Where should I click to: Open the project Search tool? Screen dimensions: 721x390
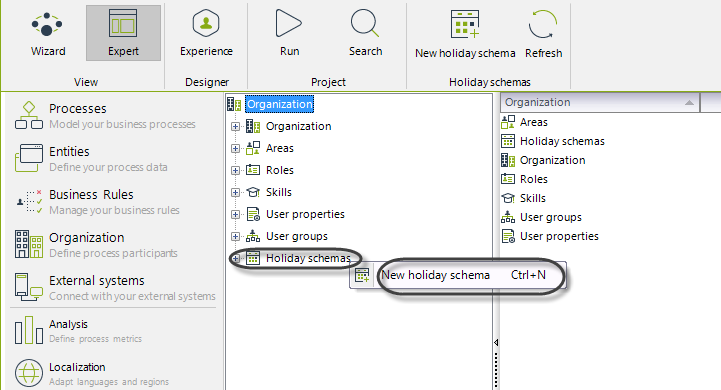(x=365, y=34)
